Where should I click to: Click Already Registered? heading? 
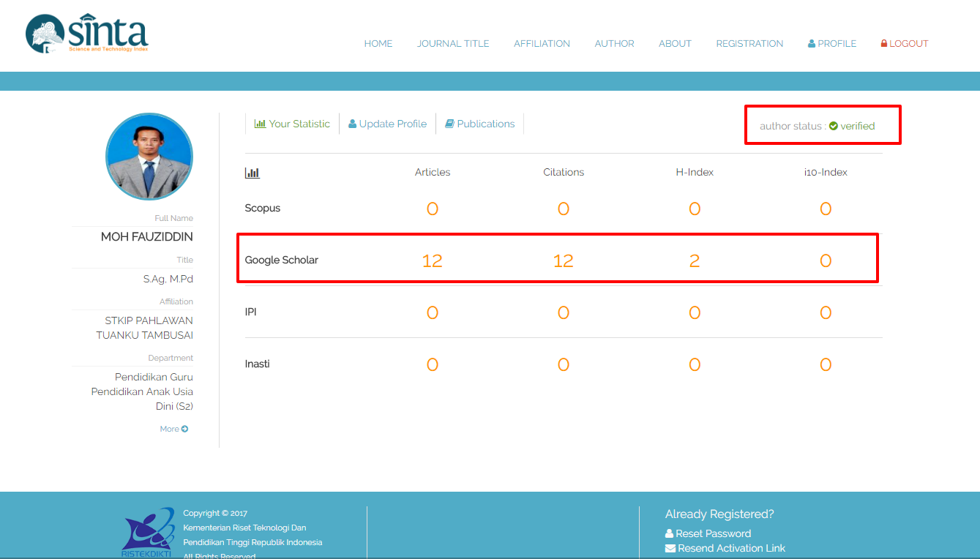719,514
